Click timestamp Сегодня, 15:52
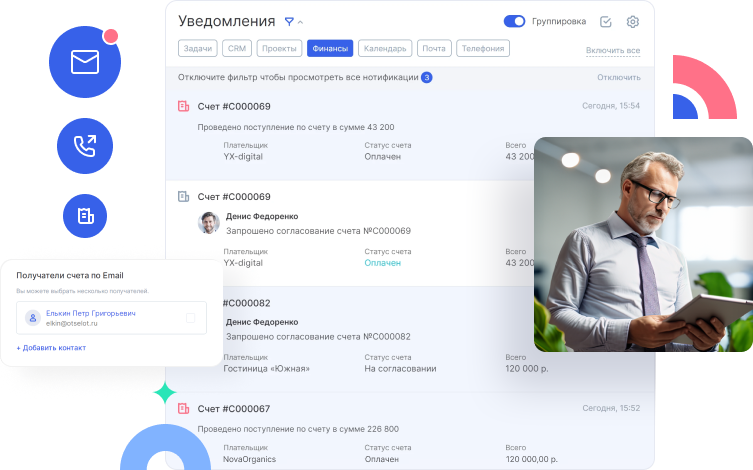Screen dimensions: 753x470 [x=611, y=408]
